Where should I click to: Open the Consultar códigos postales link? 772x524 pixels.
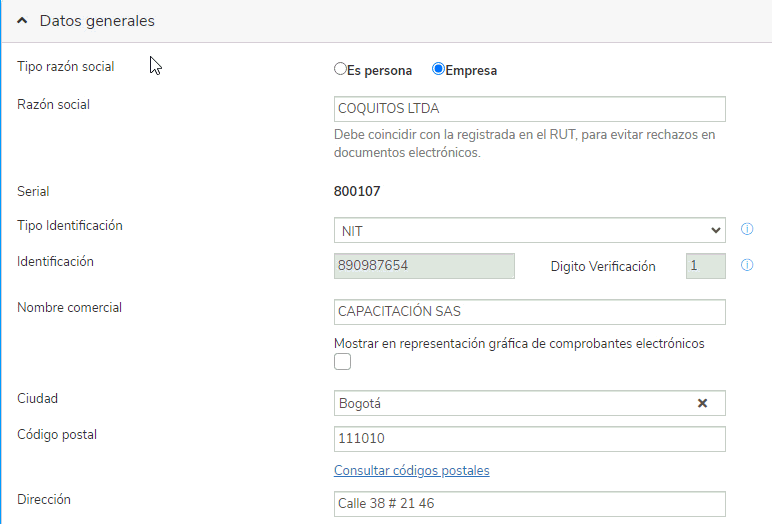tap(412, 470)
